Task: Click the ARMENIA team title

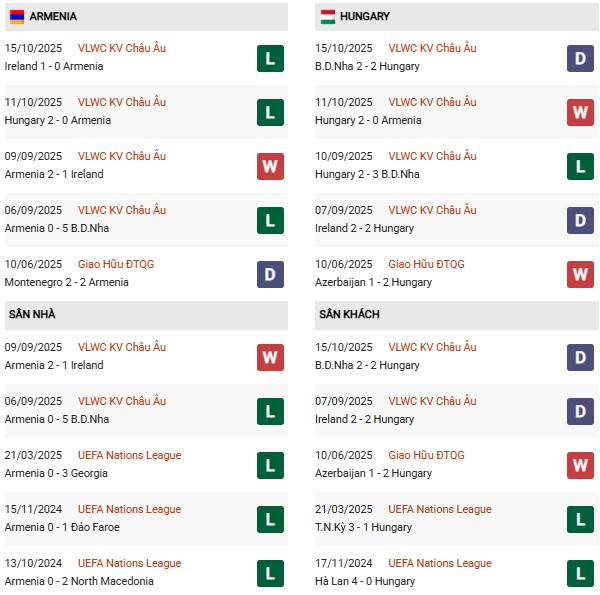Action: point(53,17)
